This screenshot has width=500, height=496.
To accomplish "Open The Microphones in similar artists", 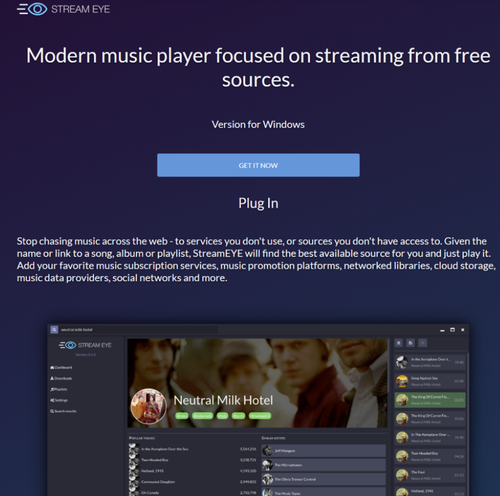I will point(323,465).
